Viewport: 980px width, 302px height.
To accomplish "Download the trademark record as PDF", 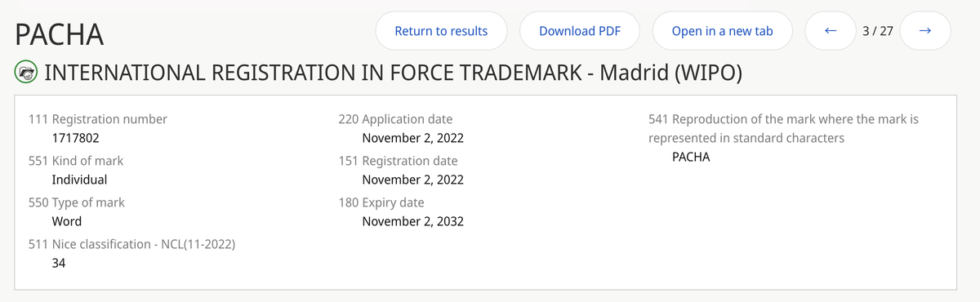I will 580,31.
